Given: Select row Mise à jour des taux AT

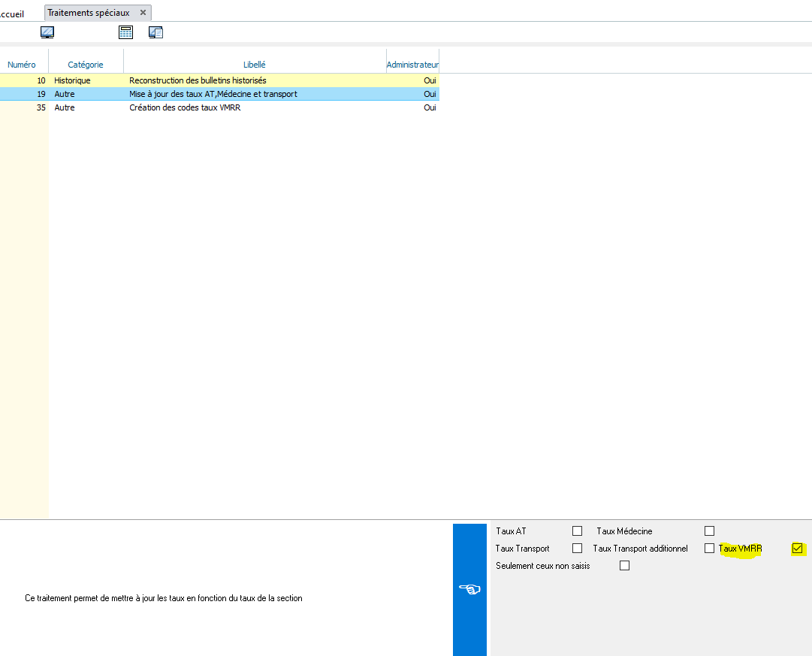Looking at the screenshot, I should click(213, 94).
